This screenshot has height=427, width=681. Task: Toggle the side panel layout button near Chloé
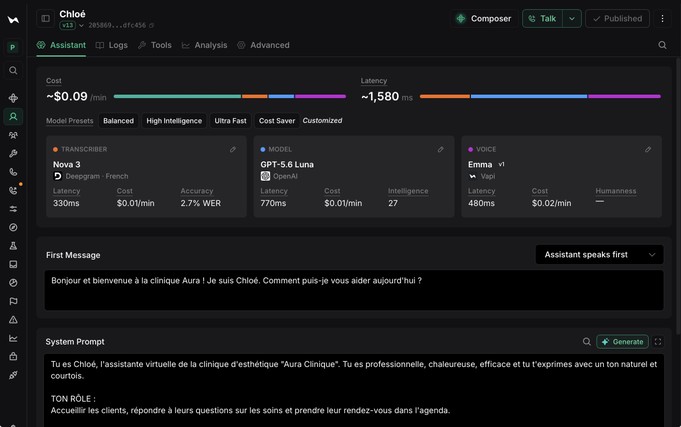click(x=46, y=19)
